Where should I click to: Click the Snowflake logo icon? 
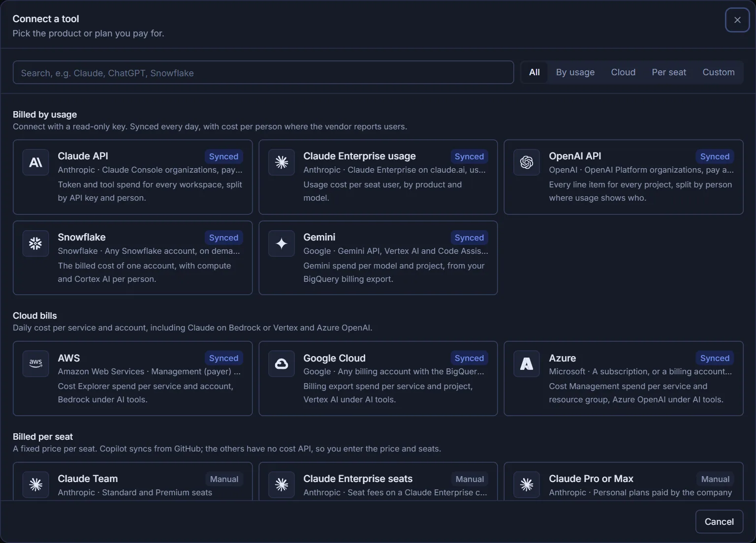[35, 243]
